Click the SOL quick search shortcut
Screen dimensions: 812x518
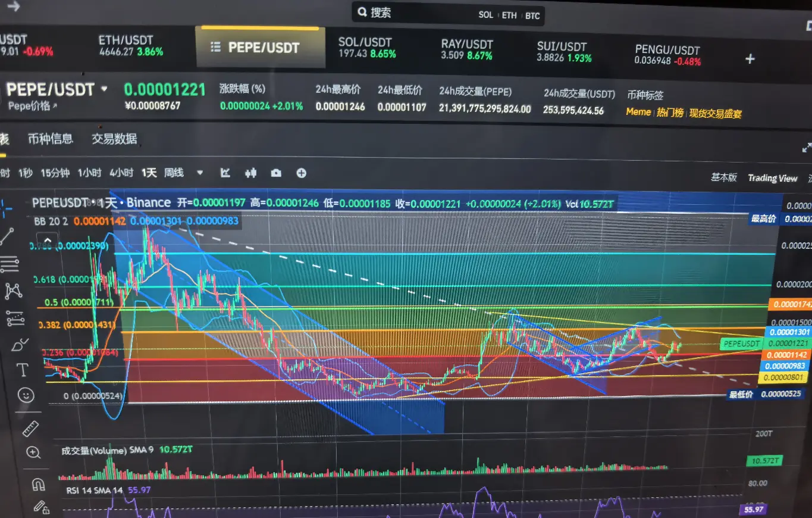pyautogui.click(x=486, y=15)
